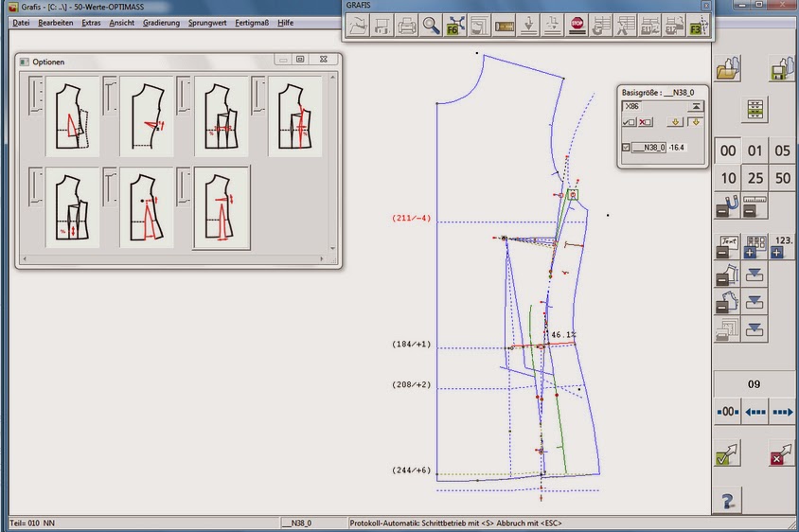The height and width of the screenshot is (532, 799).
Task: Select the highlighted waist-dart option thumbnail
Action: [222, 207]
